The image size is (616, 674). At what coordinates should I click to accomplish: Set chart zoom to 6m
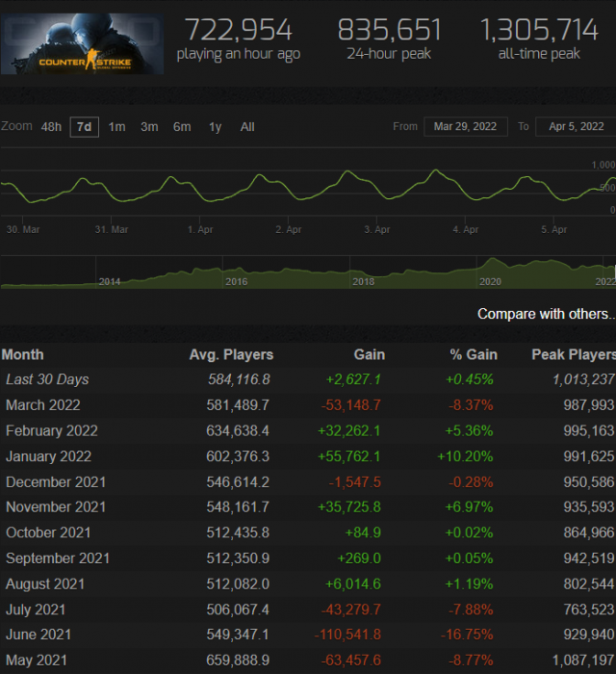pos(182,127)
